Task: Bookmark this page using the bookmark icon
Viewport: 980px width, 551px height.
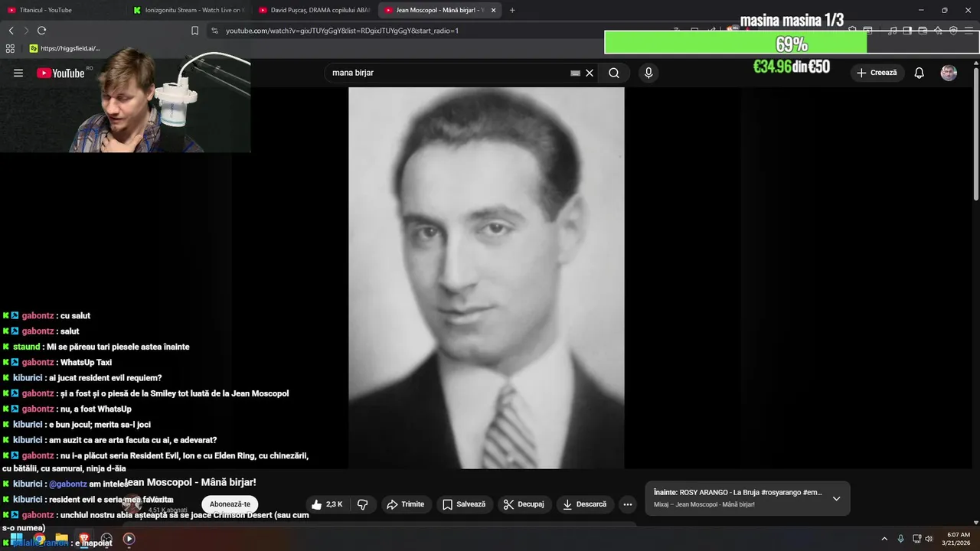Action: point(194,31)
